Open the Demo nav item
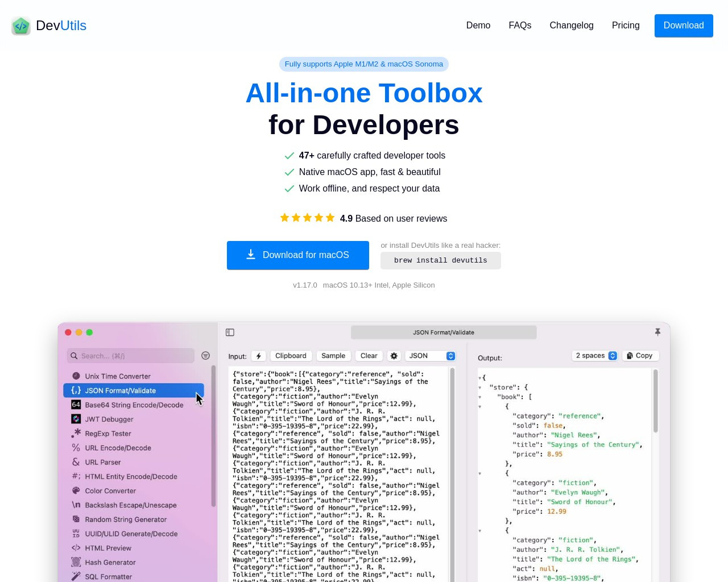728x582 pixels. pos(478,26)
